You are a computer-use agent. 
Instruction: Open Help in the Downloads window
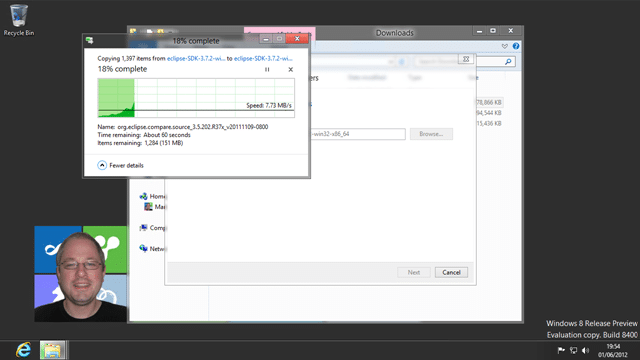[516, 46]
